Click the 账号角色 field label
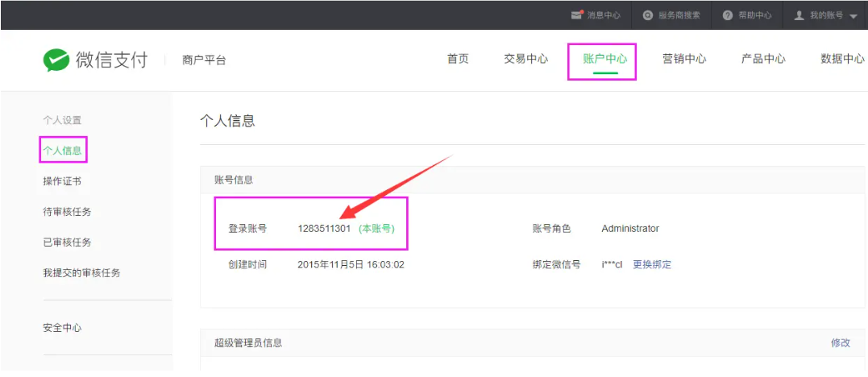The height and width of the screenshot is (377, 868). (551, 229)
